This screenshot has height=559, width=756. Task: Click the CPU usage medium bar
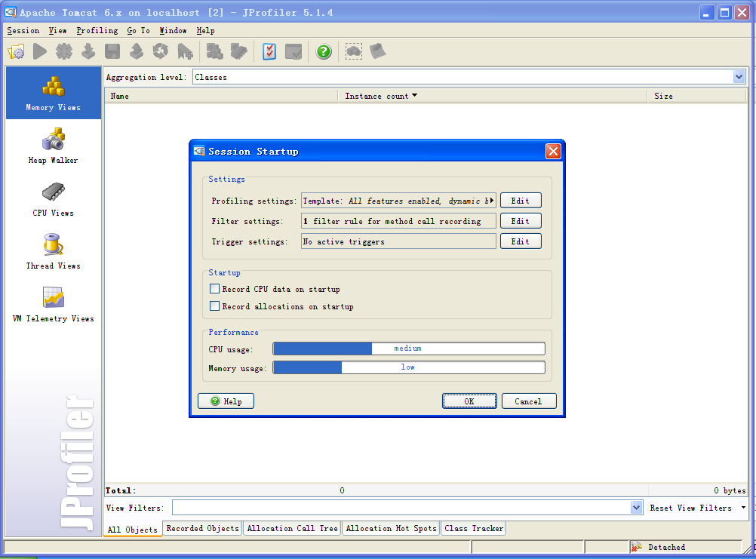point(409,349)
